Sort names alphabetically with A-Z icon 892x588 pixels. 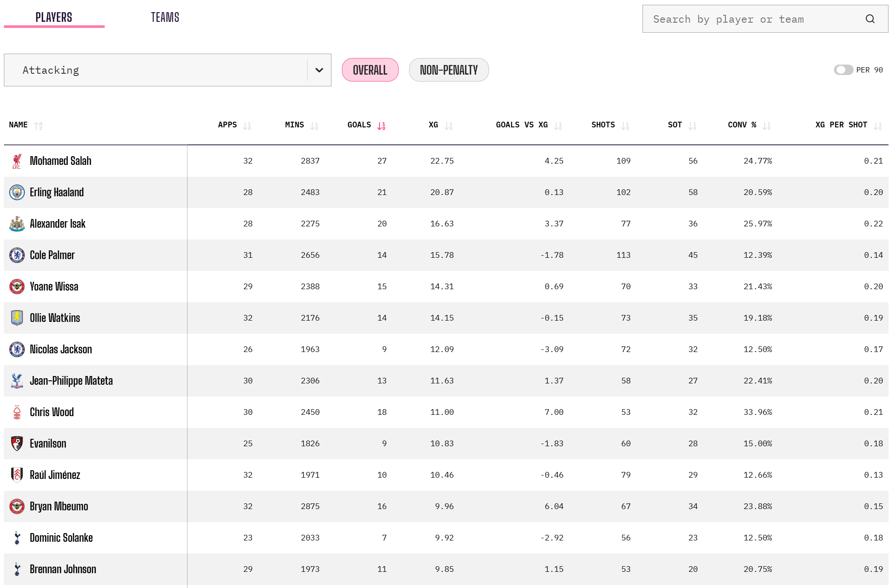(38, 126)
